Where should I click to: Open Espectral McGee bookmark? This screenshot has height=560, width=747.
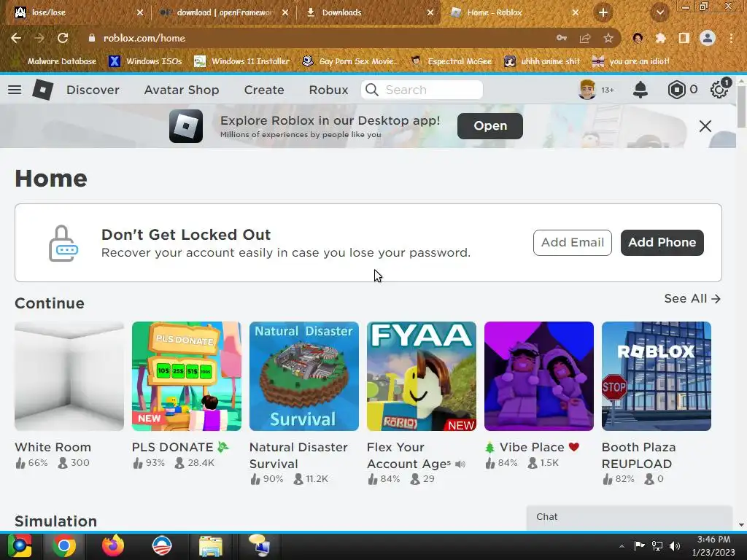pos(452,61)
